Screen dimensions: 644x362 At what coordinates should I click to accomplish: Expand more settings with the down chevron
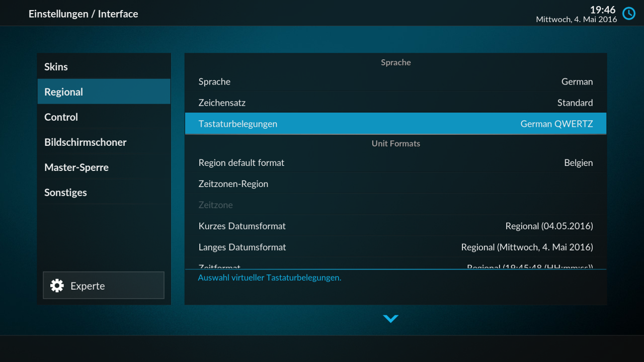point(391,318)
